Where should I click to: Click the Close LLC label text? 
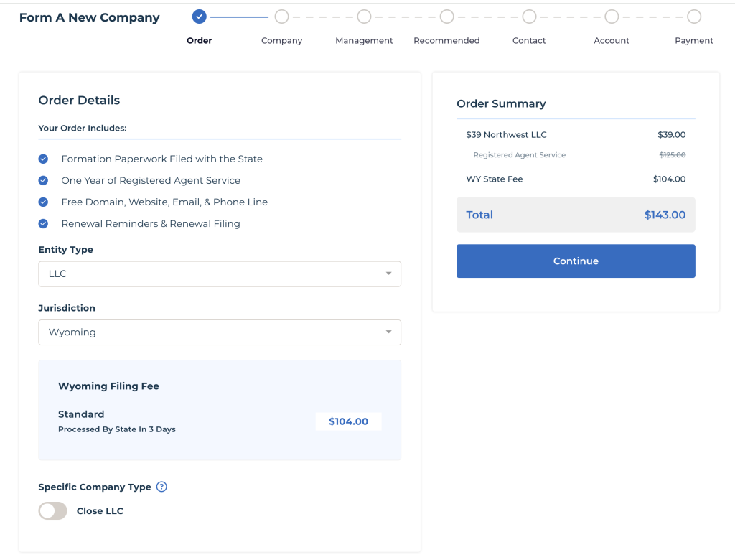100,510
